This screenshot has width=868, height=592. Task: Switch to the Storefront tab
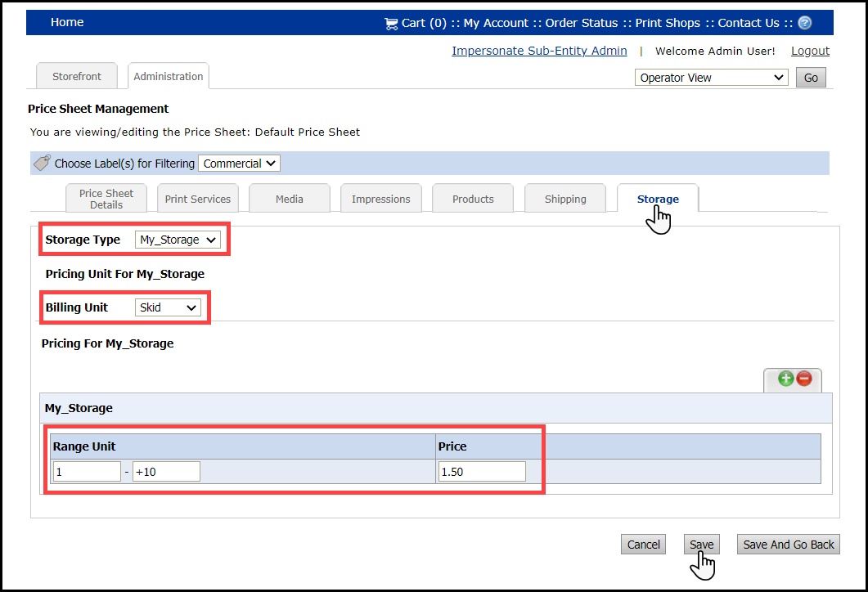77,76
